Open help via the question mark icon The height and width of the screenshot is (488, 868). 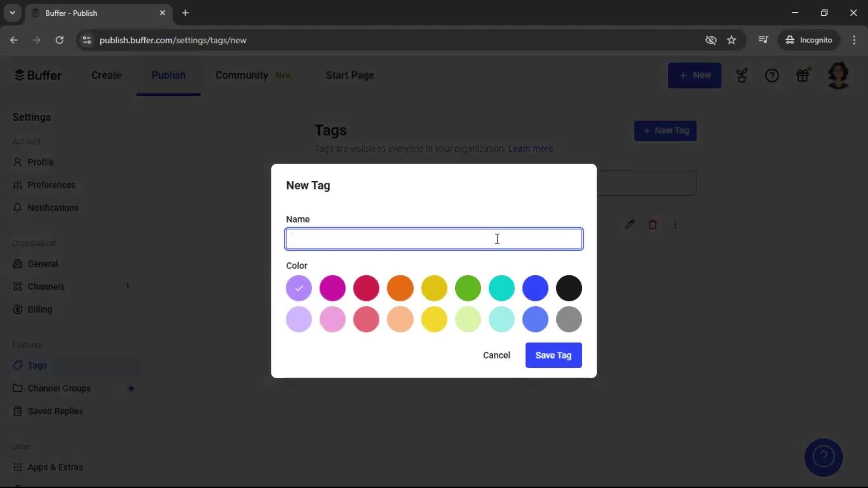coord(772,75)
